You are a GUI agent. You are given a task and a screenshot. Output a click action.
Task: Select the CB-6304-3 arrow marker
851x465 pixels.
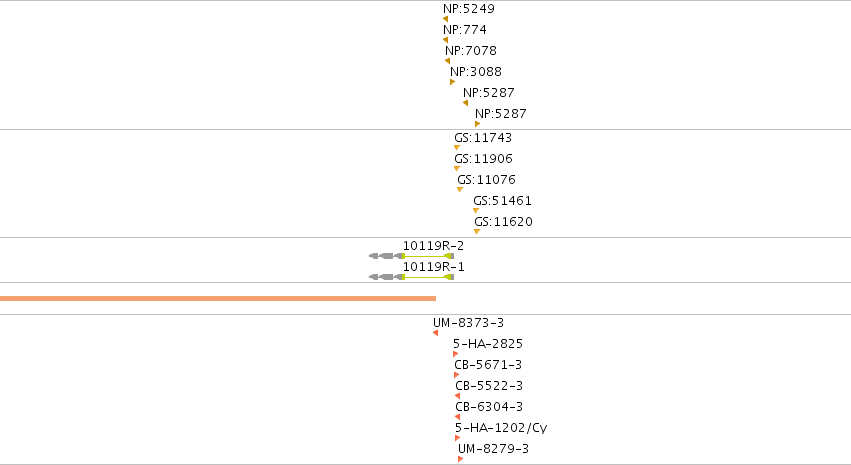[x=458, y=417]
